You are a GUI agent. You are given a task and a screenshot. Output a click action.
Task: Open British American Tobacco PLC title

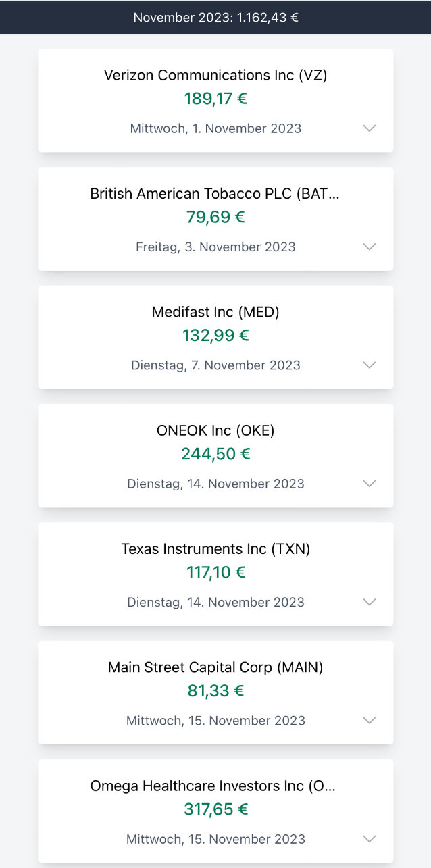tap(215, 194)
